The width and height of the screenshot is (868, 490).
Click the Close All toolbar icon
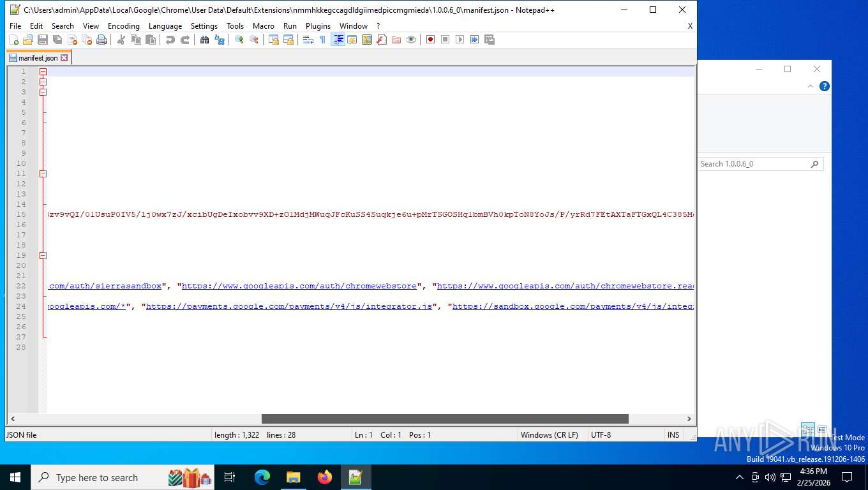87,40
